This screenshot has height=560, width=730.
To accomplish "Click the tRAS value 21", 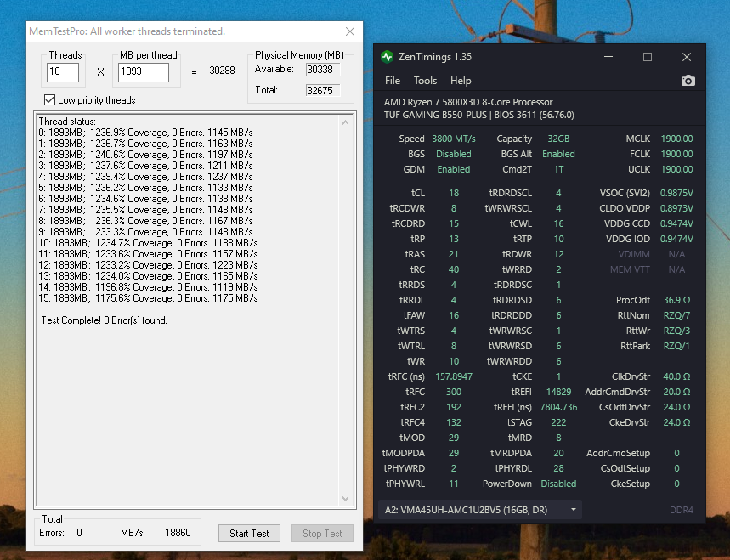I will coord(454,254).
